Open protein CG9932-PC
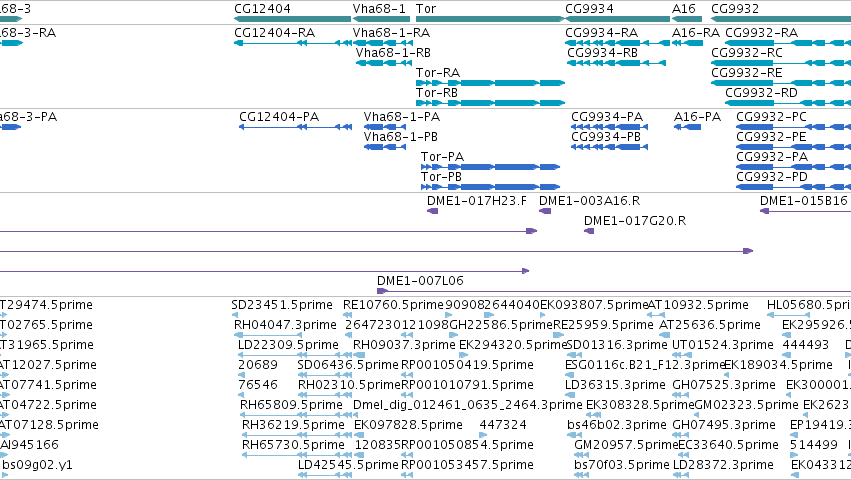This screenshot has height=480, width=851. click(771, 117)
